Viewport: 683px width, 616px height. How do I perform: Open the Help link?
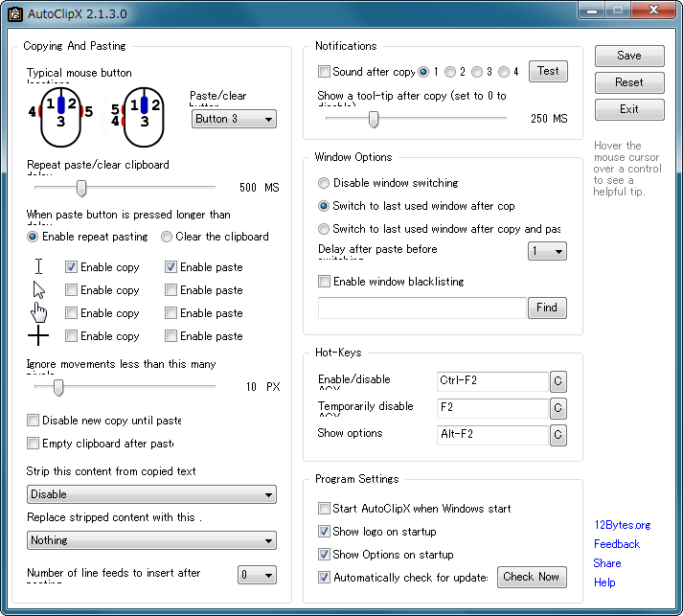[605, 582]
